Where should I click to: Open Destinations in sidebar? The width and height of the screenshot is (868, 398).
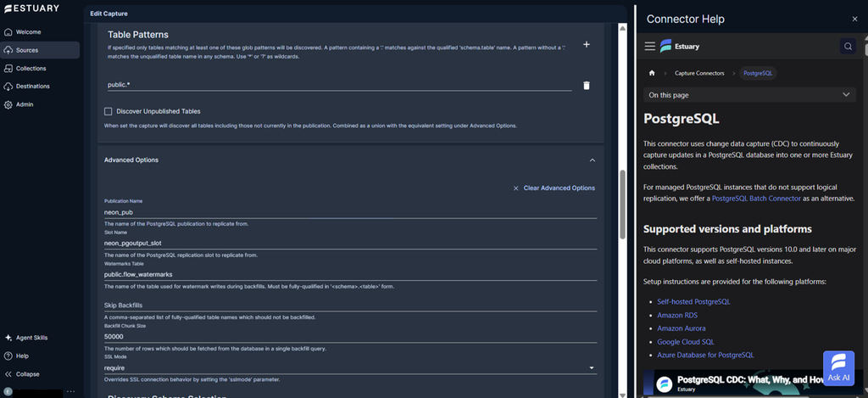point(40,86)
